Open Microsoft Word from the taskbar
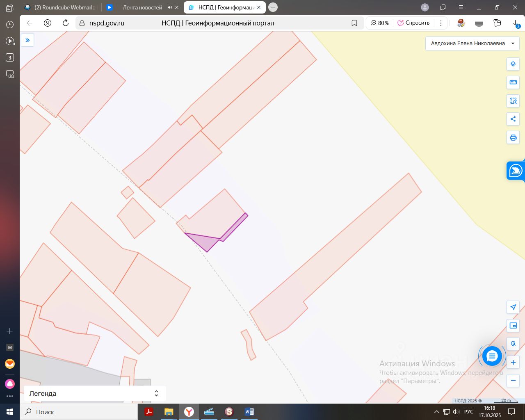The width and height of the screenshot is (525, 420). click(x=249, y=412)
